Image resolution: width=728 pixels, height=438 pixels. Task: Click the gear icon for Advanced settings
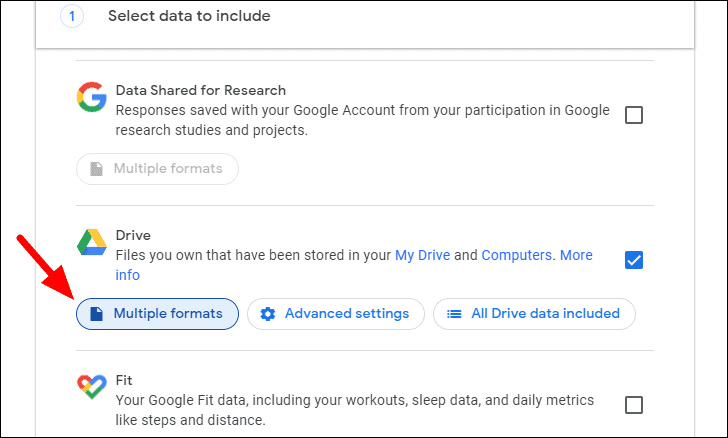click(x=267, y=314)
